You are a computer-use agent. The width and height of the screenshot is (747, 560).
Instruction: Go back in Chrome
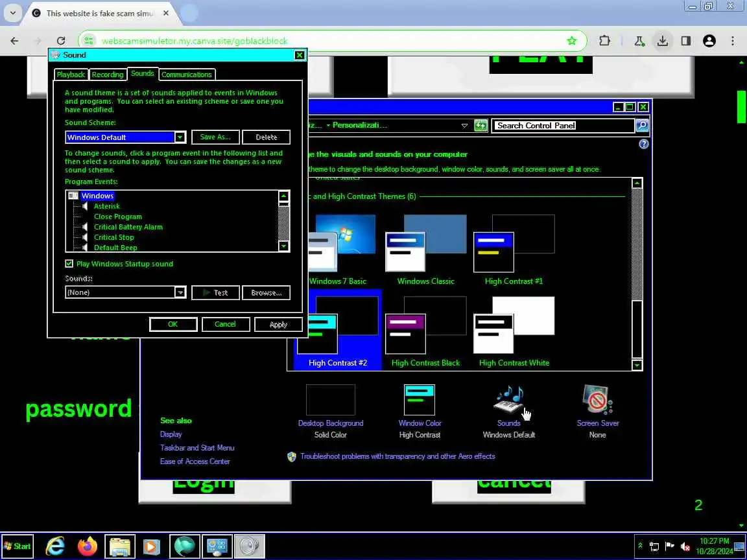14,41
